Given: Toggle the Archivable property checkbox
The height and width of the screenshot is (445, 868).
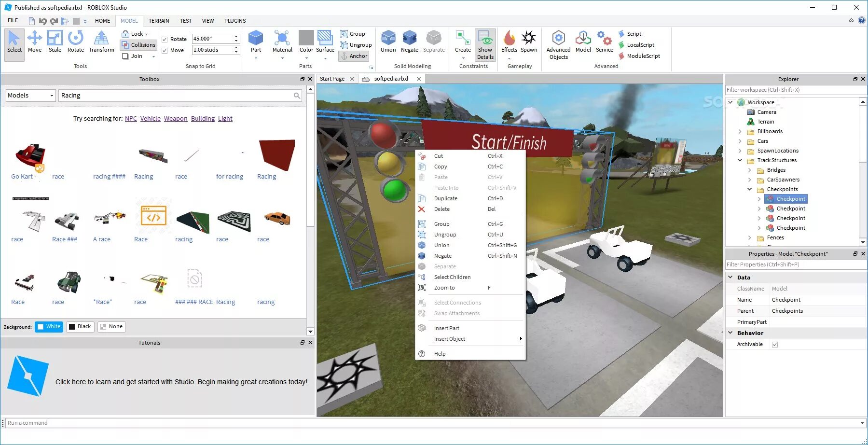Looking at the screenshot, I should [x=775, y=344].
